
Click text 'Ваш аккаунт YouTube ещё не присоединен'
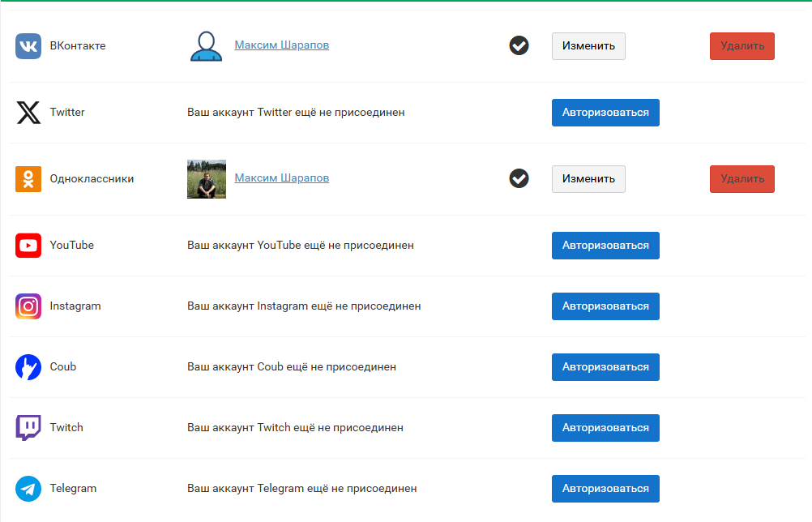click(301, 246)
